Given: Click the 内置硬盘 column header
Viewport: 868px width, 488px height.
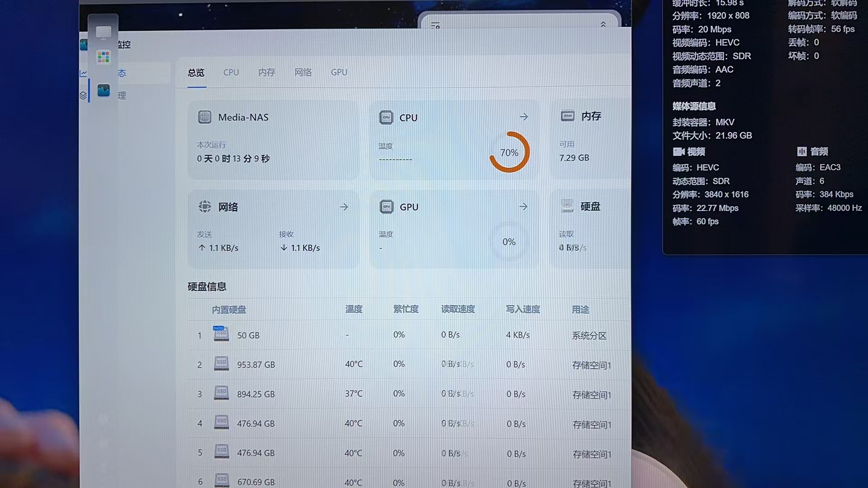Looking at the screenshot, I should 229,310.
